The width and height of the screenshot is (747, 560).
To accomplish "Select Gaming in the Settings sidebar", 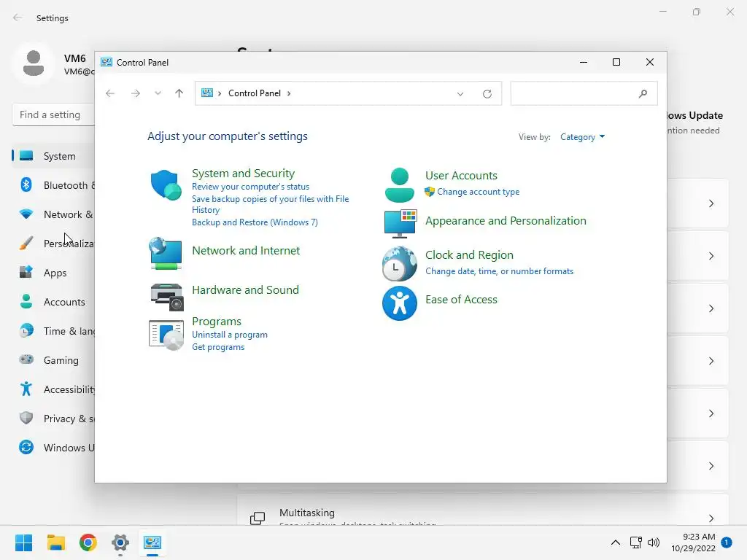I will 53,360.
